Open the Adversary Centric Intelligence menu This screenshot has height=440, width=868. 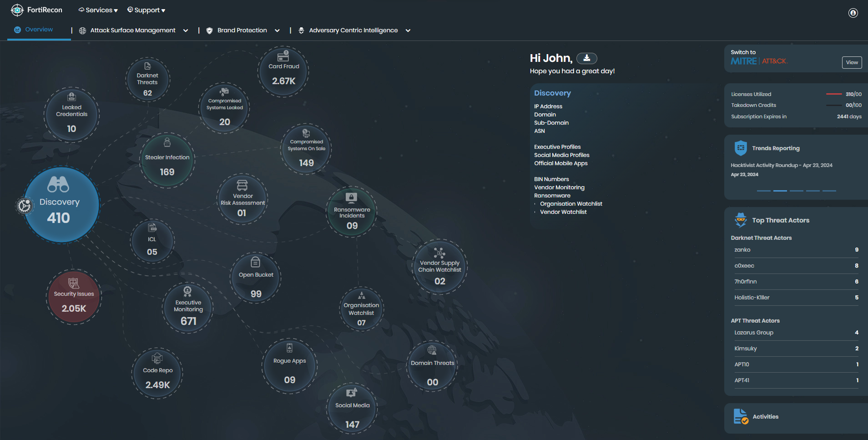coord(408,30)
